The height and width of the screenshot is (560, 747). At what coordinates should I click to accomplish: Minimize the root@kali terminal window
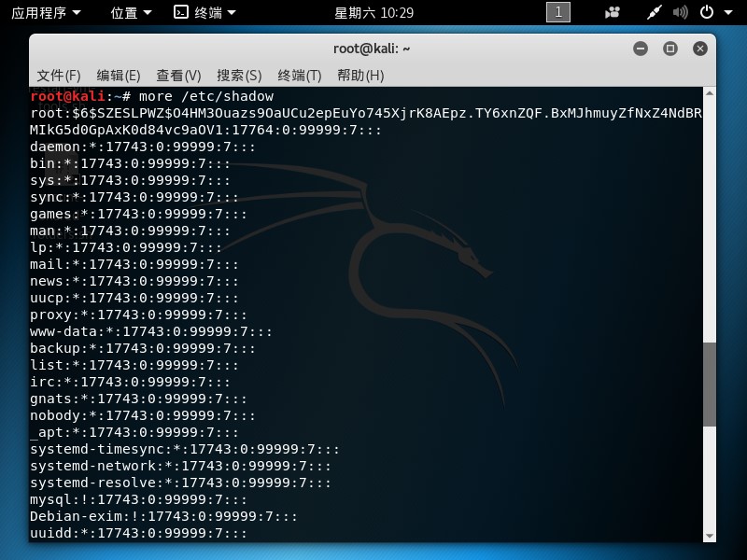click(x=641, y=49)
